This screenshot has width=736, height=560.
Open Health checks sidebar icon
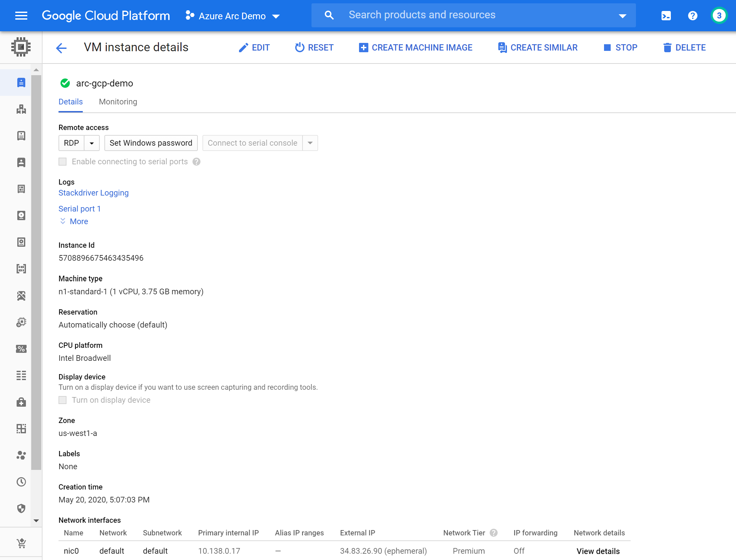pos(21,402)
